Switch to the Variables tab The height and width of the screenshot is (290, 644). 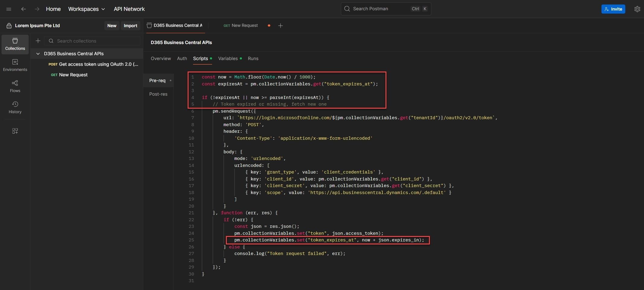pyautogui.click(x=228, y=59)
